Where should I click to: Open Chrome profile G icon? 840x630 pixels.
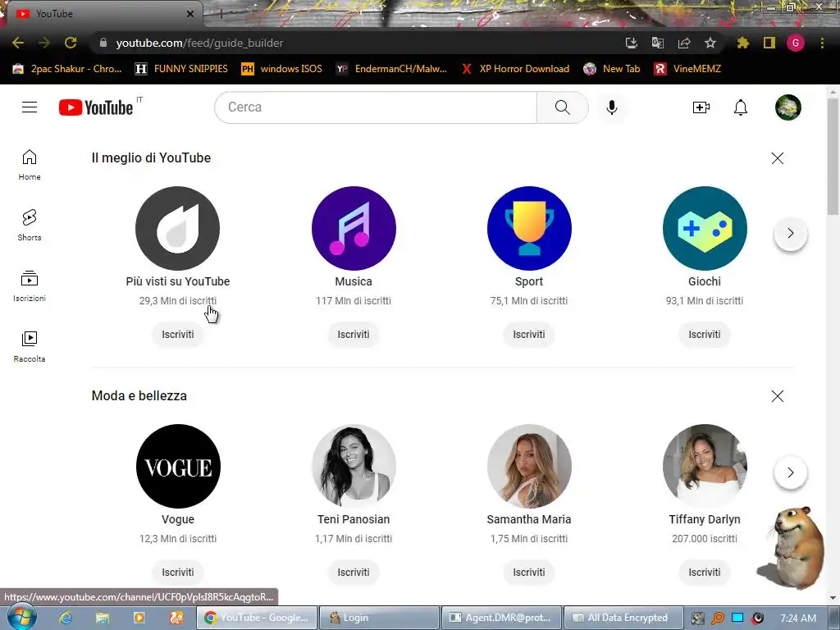click(x=796, y=43)
